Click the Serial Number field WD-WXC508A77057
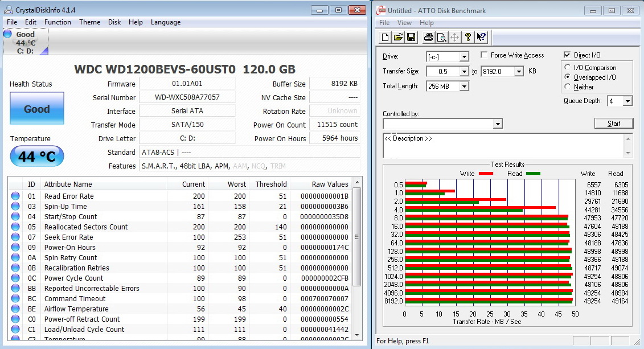The image size is (644, 349). [187, 97]
